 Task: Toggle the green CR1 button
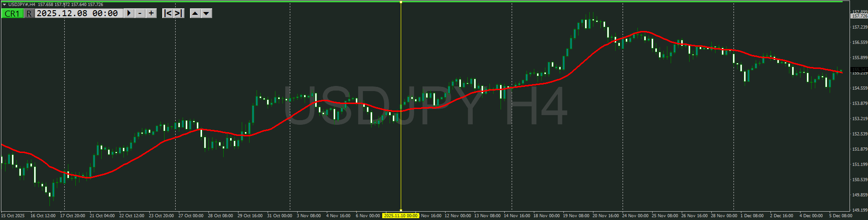point(12,13)
